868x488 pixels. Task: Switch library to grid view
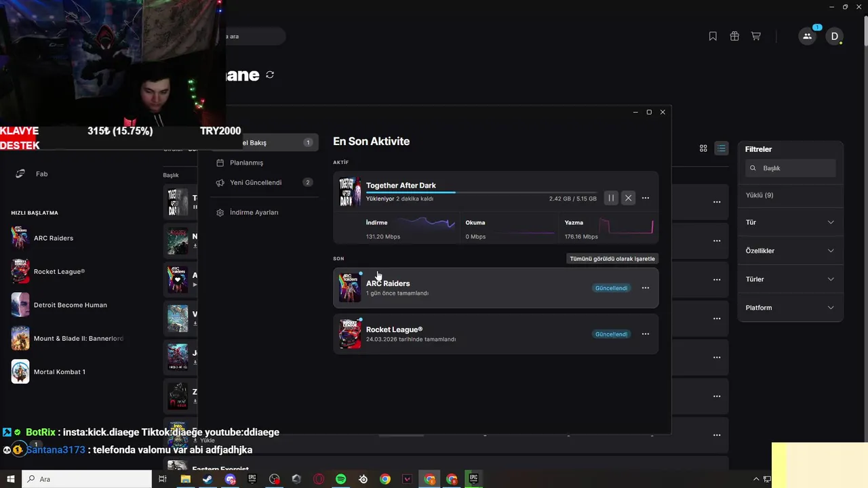coord(703,148)
